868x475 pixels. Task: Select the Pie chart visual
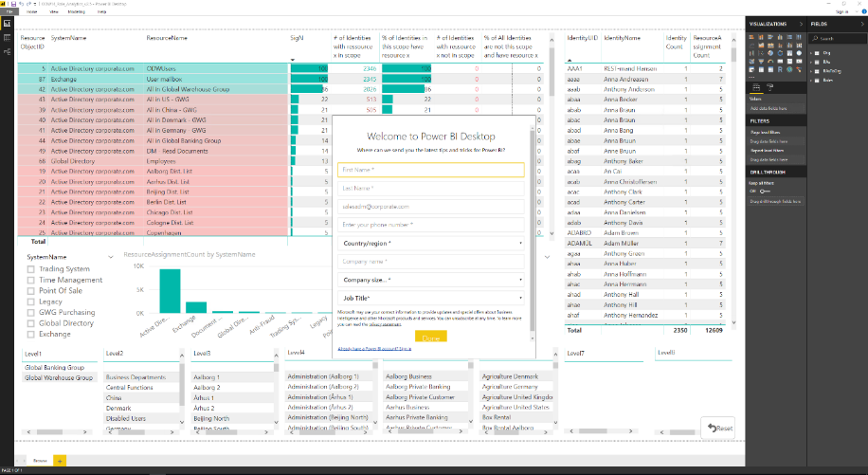coord(770,53)
